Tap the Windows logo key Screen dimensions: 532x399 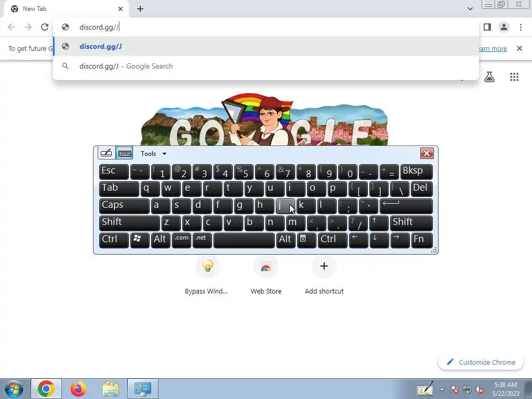pos(140,241)
